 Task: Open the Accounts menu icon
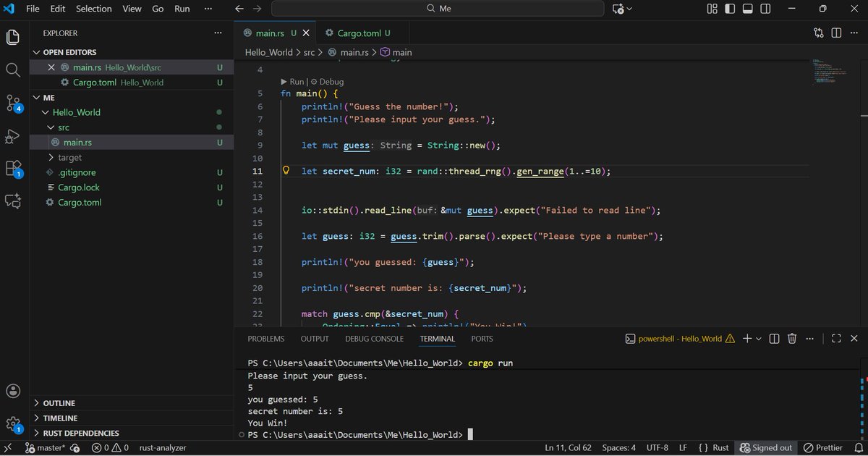(13, 391)
